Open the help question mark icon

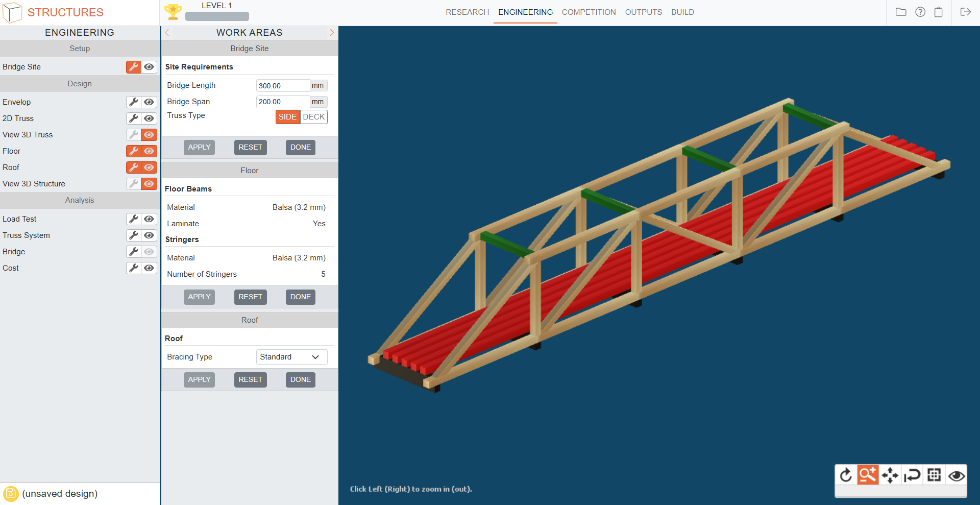click(x=920, y=12)
